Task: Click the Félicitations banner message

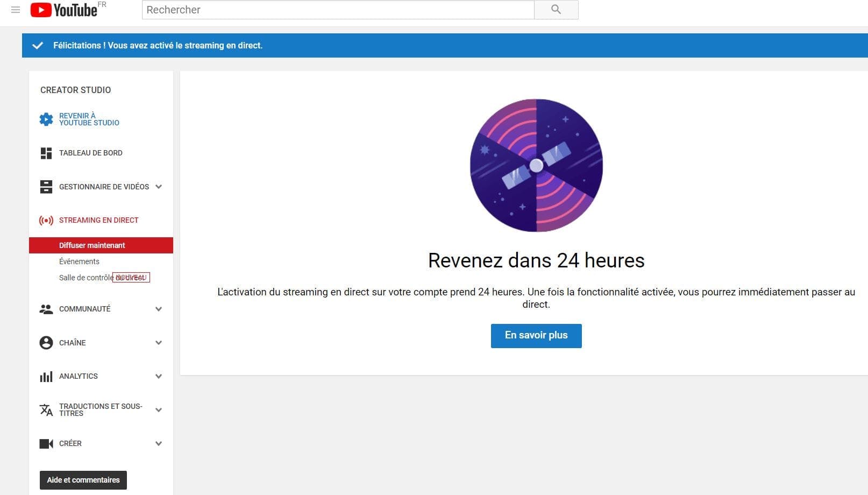Action: tap(158, 45)
